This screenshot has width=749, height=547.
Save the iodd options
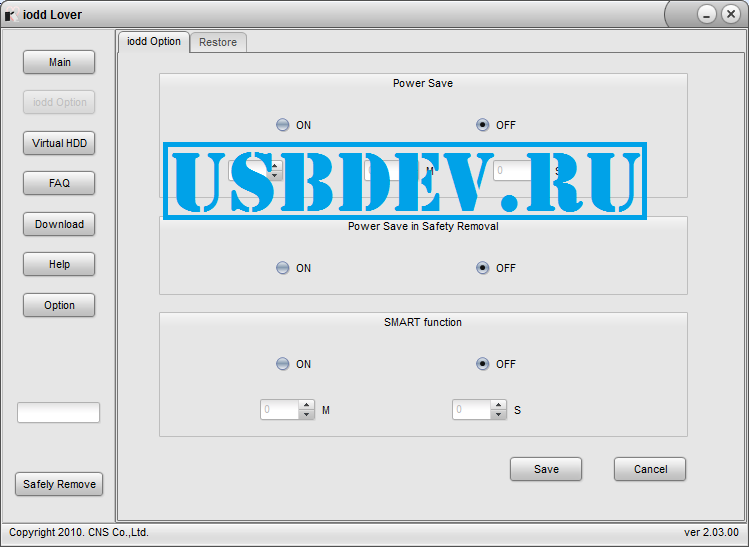click(546, 469)
